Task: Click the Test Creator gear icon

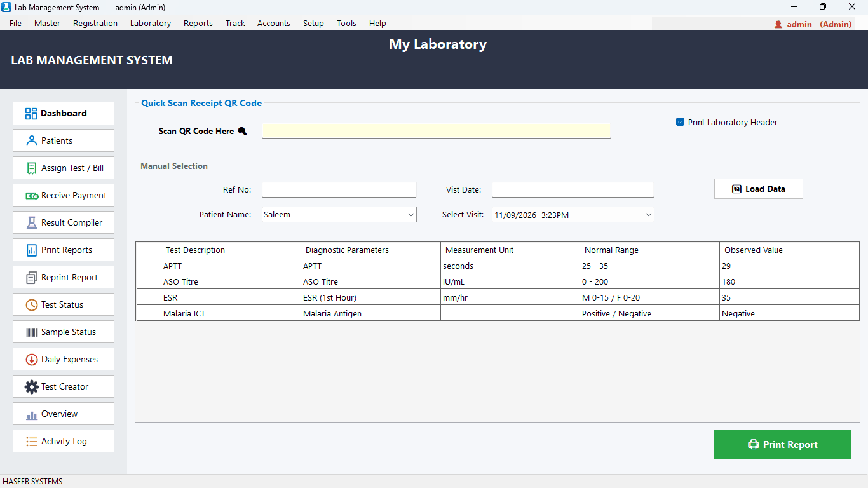Action: coord(32,386)
